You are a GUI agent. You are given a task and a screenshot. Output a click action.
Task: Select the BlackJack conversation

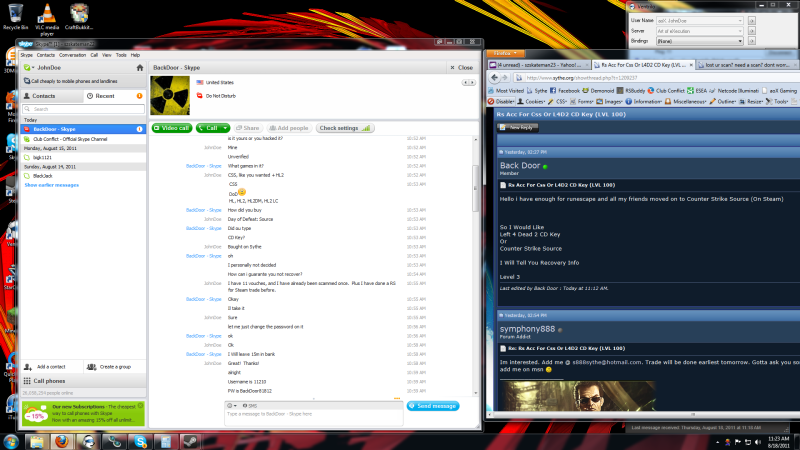(83, 176)
